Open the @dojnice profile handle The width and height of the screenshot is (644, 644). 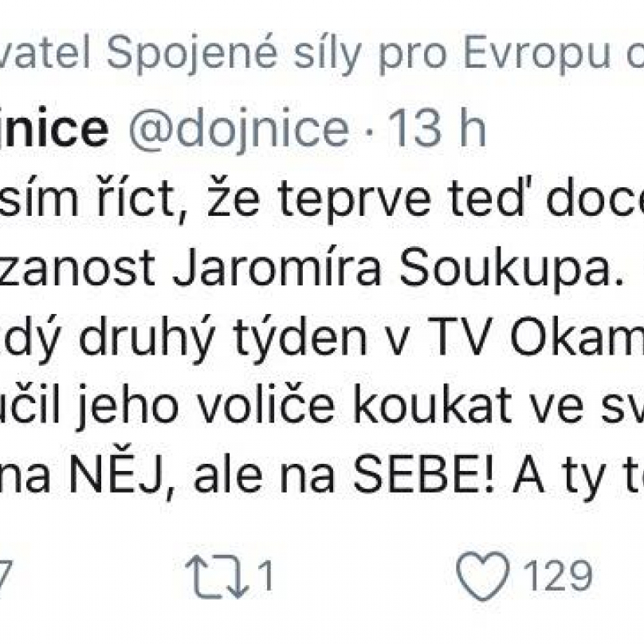pyautogui.click(x=238, y=129)
